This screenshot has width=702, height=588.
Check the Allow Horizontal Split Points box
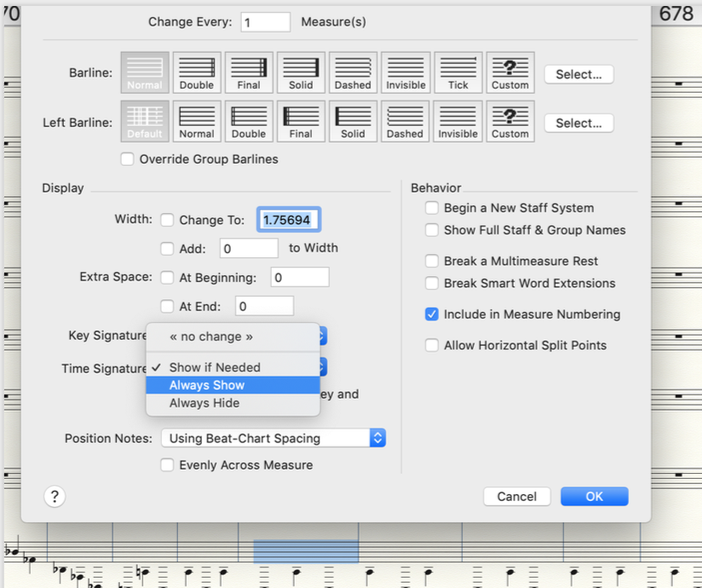[432, 345]
